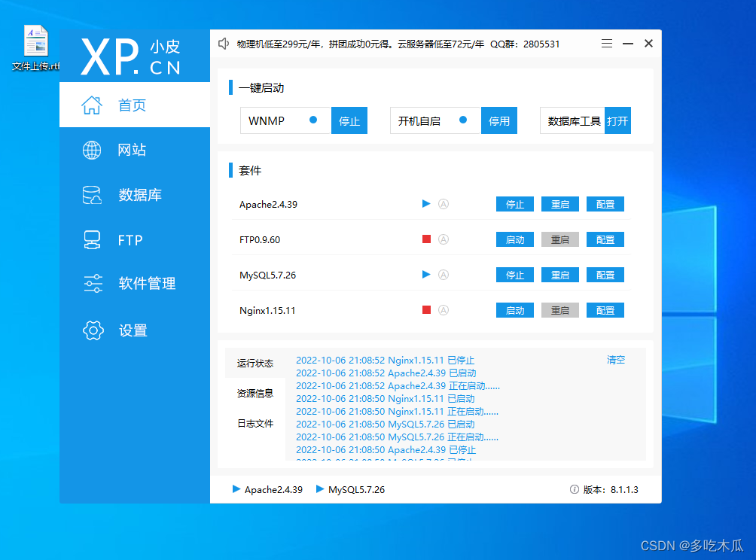Click XP.CN logo
The width and height of the screenshot is (756, 560).
131,56
